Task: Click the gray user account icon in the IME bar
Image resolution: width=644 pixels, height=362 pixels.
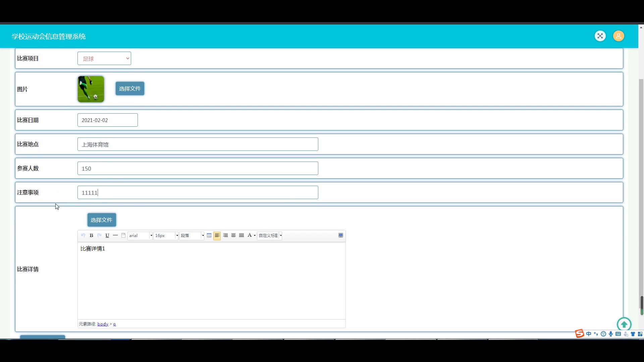Action: (x=626, y=334)
